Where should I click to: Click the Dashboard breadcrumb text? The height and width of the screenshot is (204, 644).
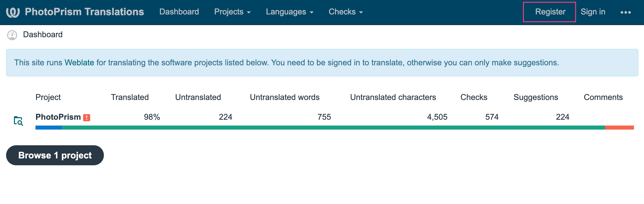[43, 34]
